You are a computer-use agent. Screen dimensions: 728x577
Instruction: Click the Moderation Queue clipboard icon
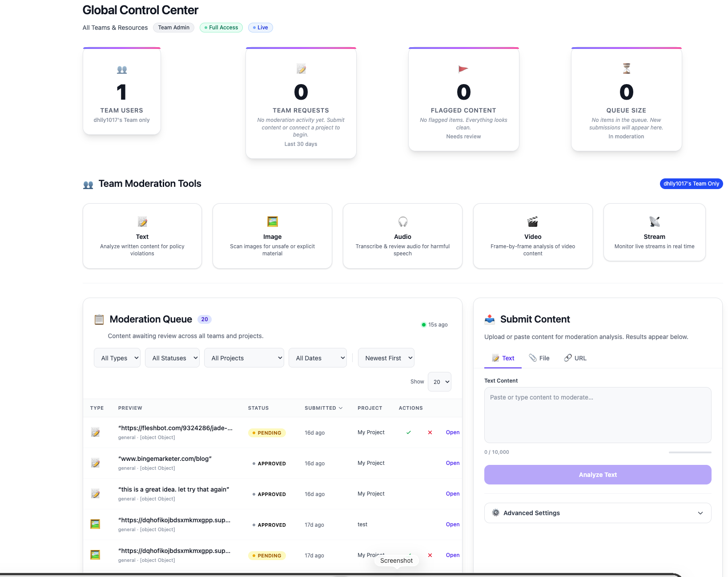(99, 319)
